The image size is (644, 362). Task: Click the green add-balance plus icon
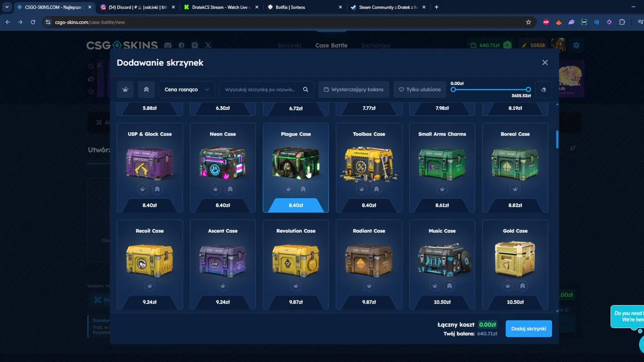(507, 45)
